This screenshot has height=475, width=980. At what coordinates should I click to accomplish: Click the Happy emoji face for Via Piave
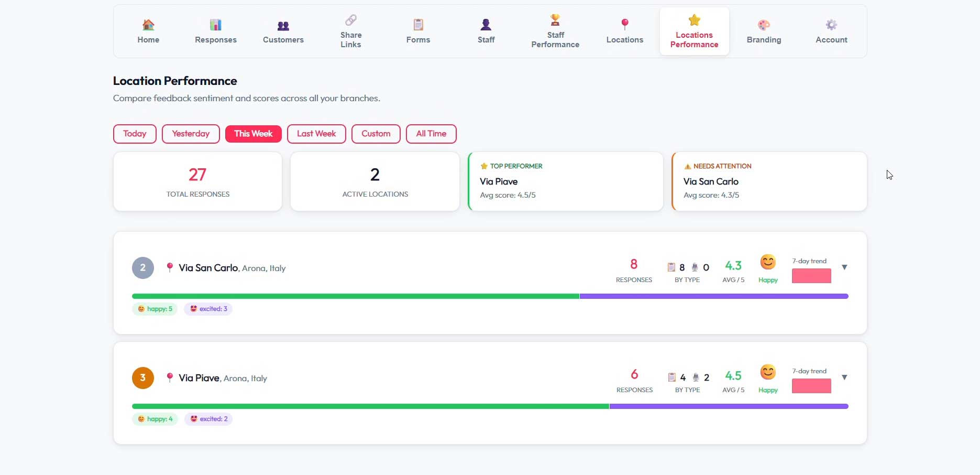pos(768,372)
